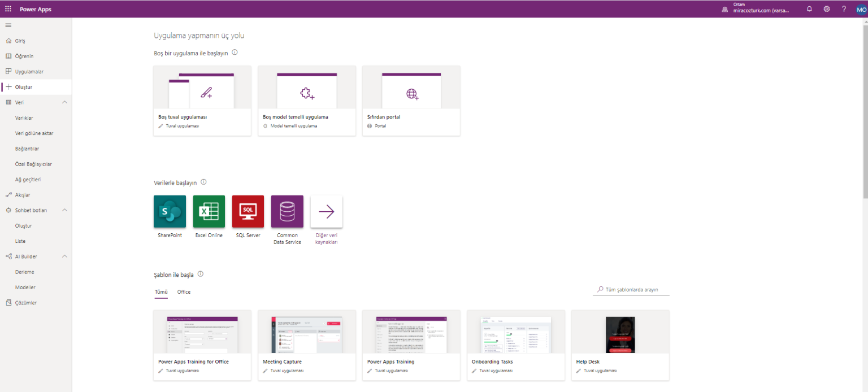Click the Excel Online icon

(x=209, y=211)
